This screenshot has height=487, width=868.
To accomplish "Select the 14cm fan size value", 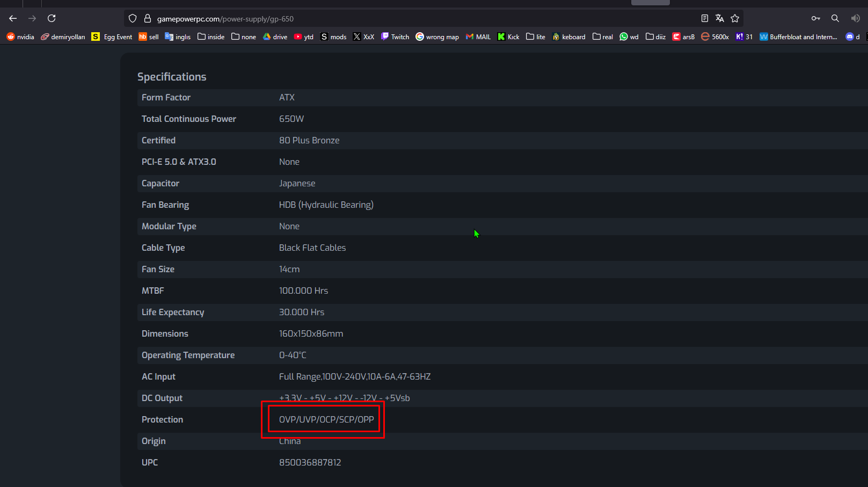I will coord(289,269).
